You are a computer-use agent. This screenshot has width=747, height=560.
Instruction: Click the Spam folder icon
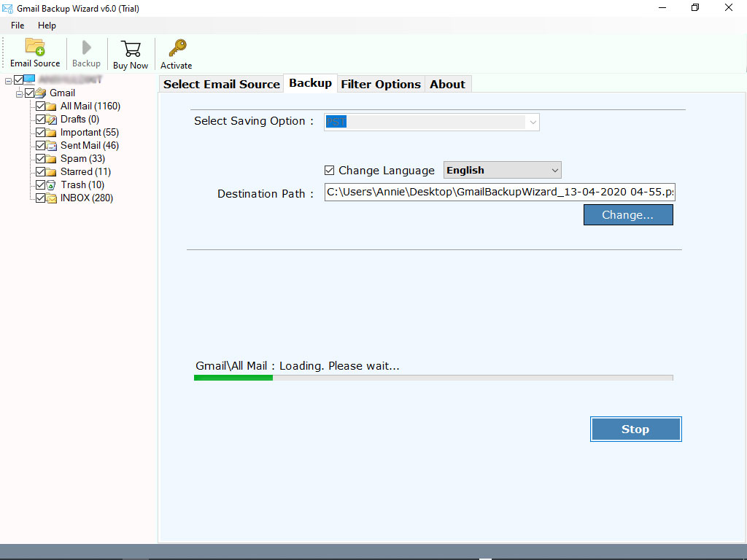click(52, 158)
